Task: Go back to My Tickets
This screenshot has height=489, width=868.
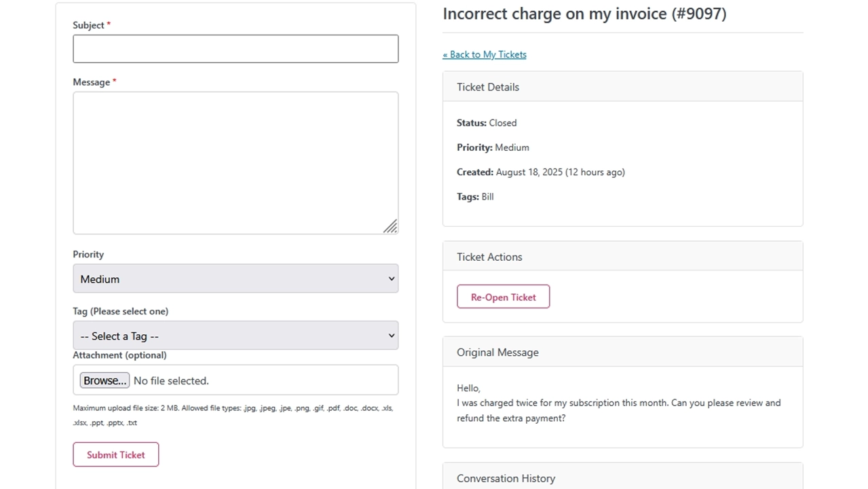Action: [485, 54]
